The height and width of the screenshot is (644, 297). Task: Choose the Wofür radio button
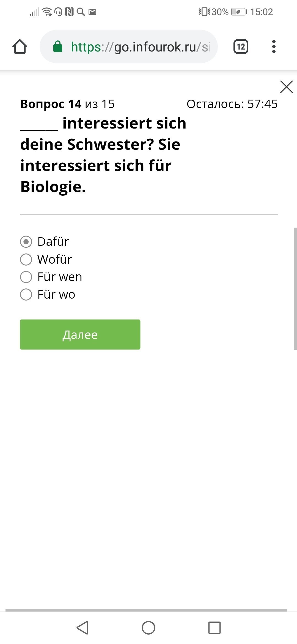[x=26, y=260]
